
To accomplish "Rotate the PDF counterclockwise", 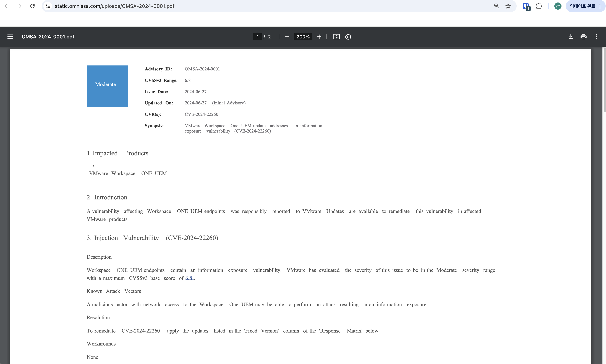I will [348, 37].
